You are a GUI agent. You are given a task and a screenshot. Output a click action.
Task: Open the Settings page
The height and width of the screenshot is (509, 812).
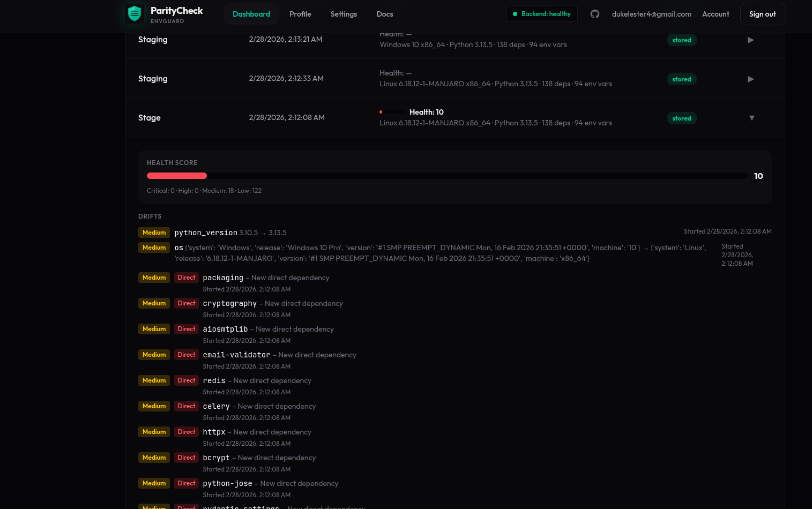(x=344, y=14)
